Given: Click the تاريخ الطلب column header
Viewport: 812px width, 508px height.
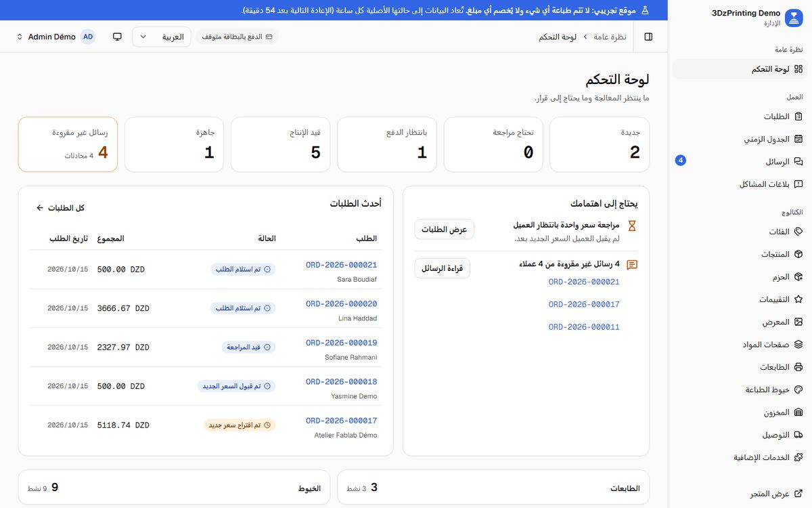Looking at the screenshot, I should click(68, 238).
